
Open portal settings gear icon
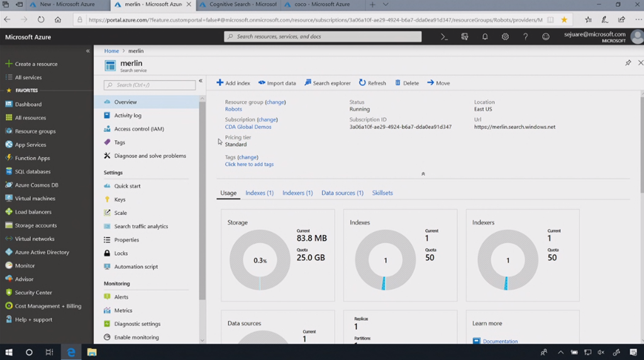pyautogui.click(x=505, y=37)
